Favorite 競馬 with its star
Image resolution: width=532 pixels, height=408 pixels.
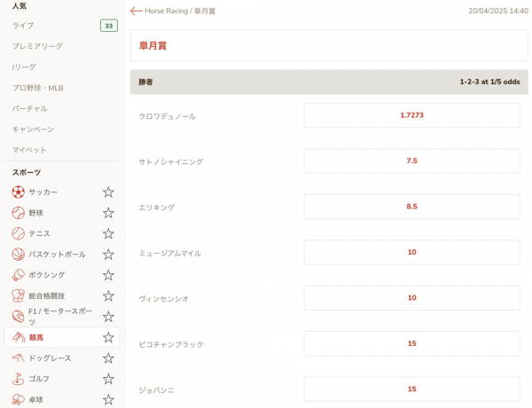108,337
